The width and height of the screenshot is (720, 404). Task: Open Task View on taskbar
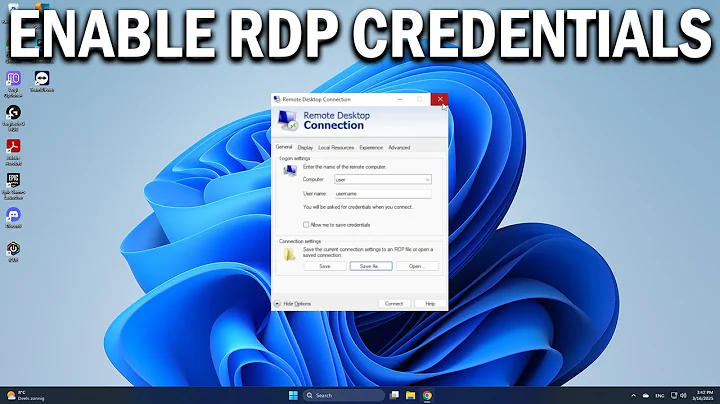(394, 395)
